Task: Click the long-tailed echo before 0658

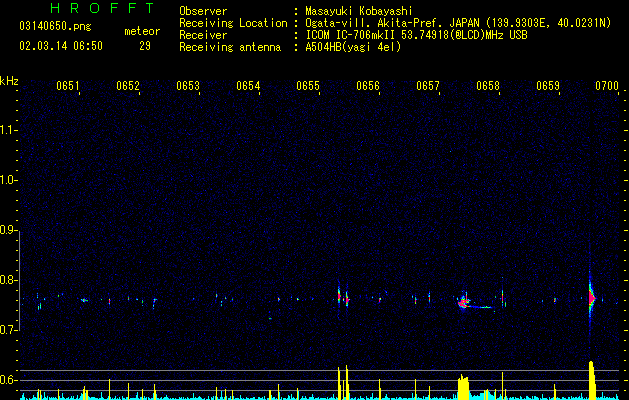Action: click(x=473, y=303)
